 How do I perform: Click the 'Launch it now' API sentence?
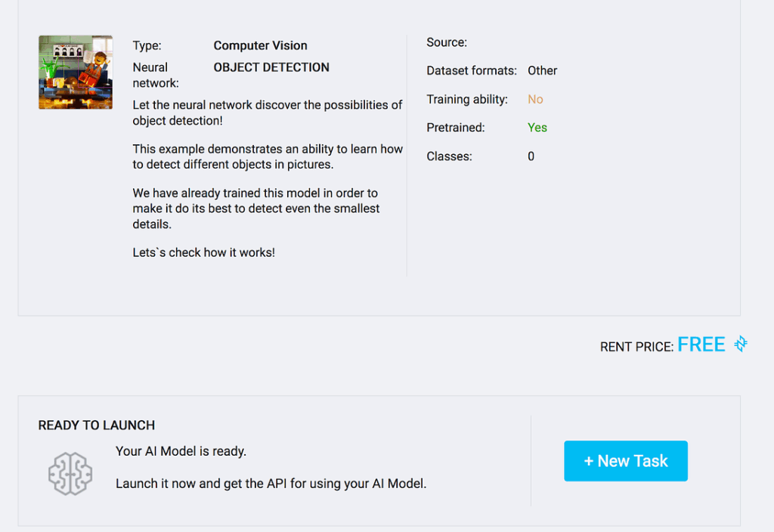click(x=271, y=483)
